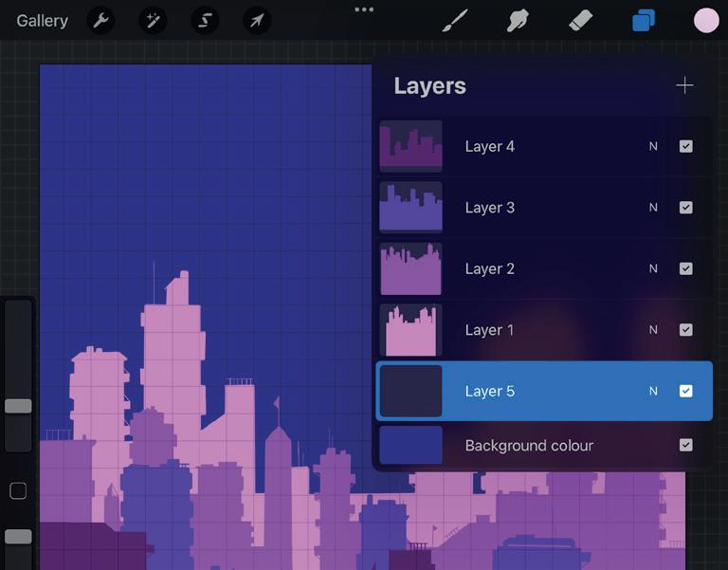Close the Layers panel icon
The height and width of the screenshot is (570, 728).
coord(644,21)
